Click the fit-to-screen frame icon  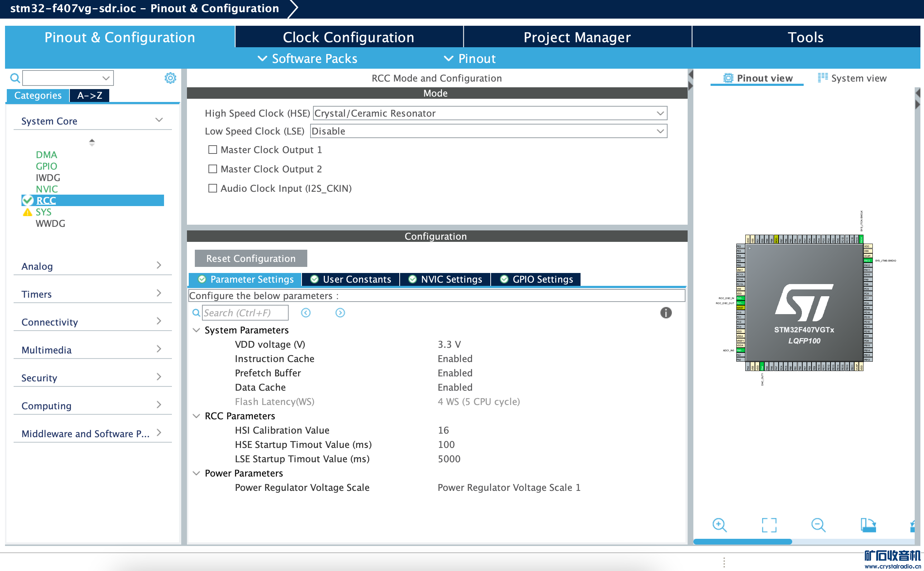(x=769, y=525)
